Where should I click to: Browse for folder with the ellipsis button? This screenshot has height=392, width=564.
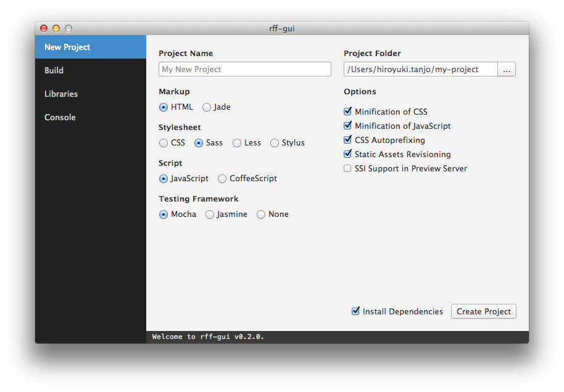[x=507, y=69]
